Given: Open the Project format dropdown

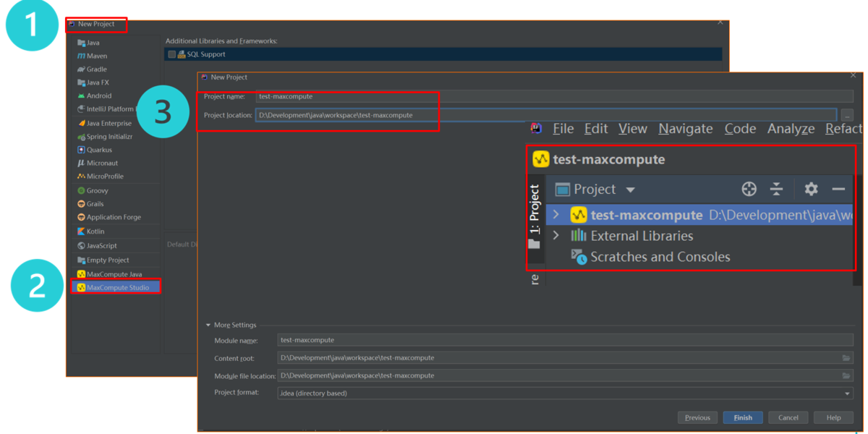Looking at the screenshot, I should (x=848, y=393).
